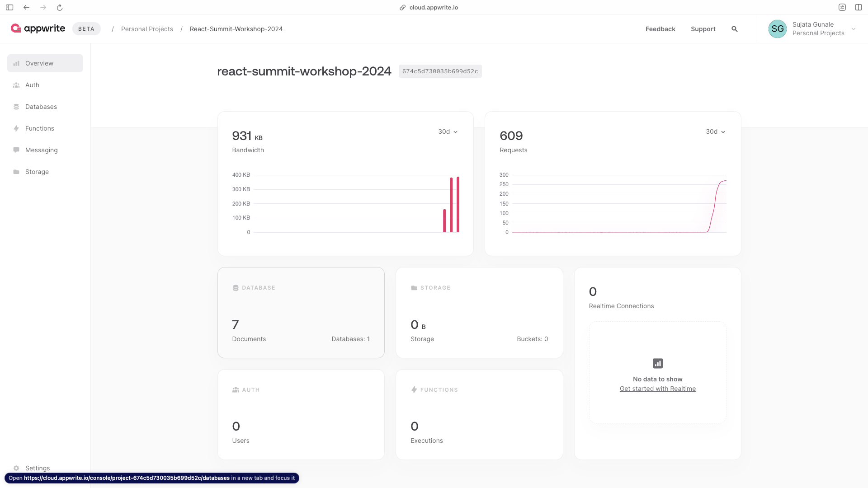Expand the Bandwidth 30d range dropdown
The image size is (868, 488).
(x=448, y=131)
